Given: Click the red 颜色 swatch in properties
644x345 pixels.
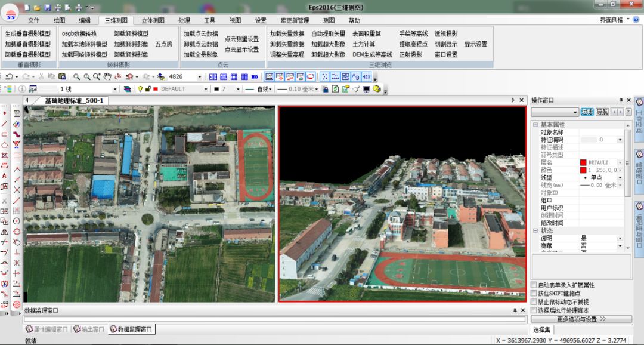Looking at the screenshot, I should click(x=583, y=170).
